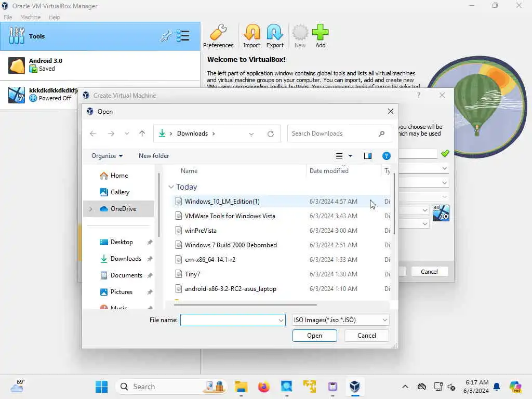The width and height of the screenshot is (532, 399).
Task: Open File menu in VirtualBox Manager
Action: (x=8, y=17)
